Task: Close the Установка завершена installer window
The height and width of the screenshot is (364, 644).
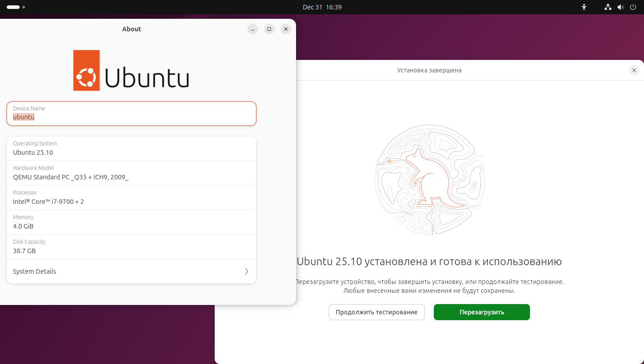Action: pyautogui.click(x=634, y=70)
